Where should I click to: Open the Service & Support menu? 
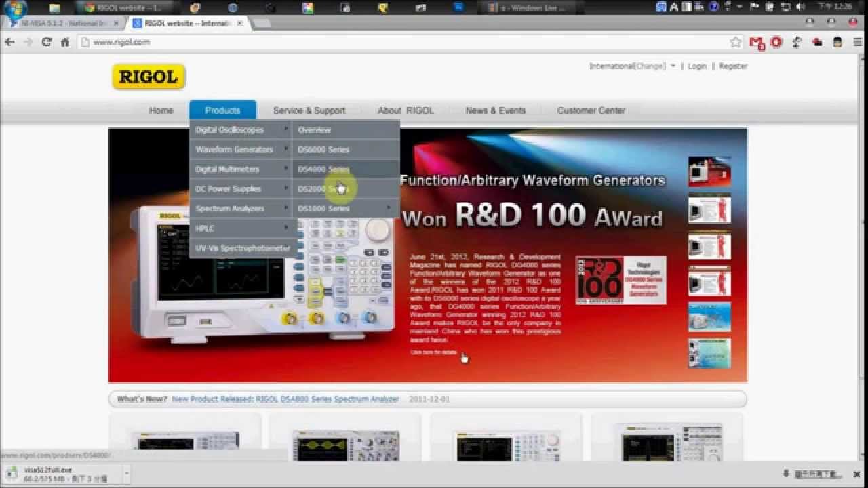coord(309,110)
